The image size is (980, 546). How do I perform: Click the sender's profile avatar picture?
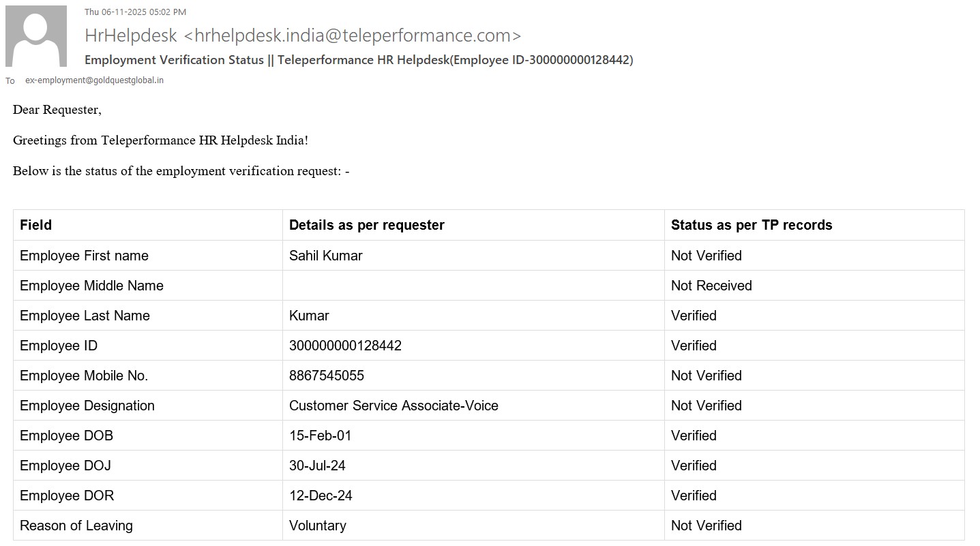[36, 36]
